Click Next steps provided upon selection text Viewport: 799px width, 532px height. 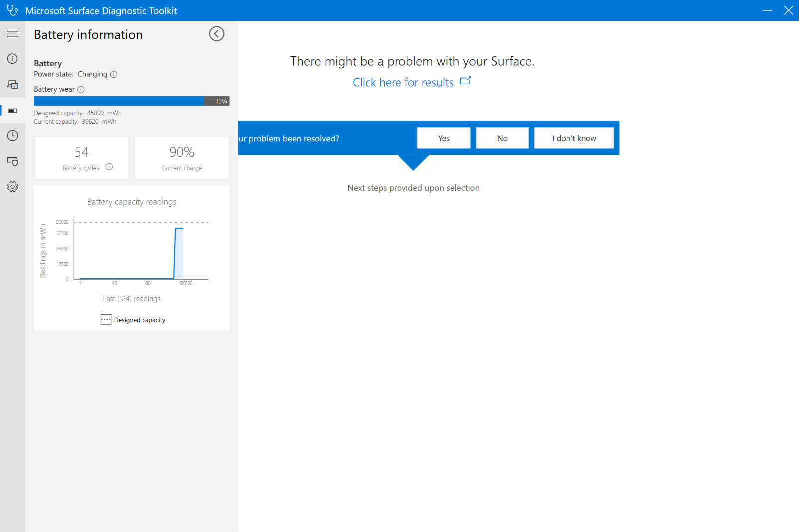413,188
